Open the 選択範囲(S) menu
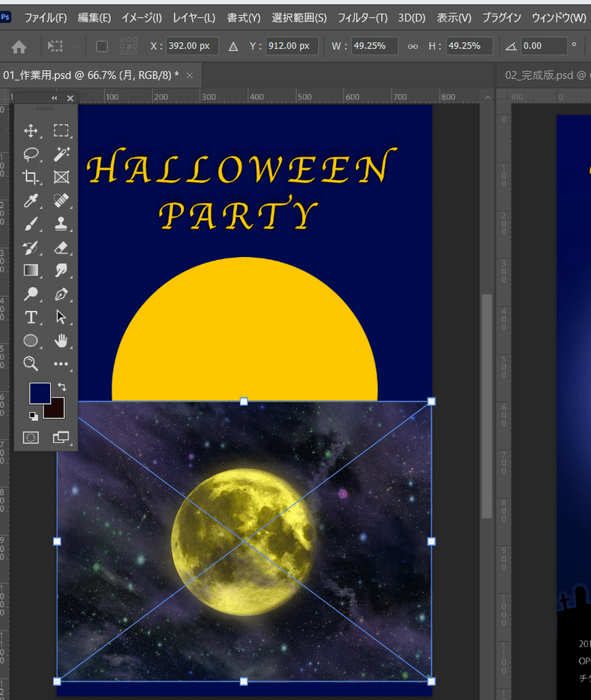 tap(299, 18)
